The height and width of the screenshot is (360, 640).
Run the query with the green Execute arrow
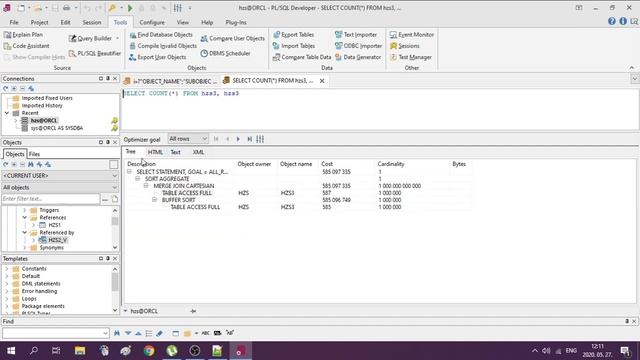click(x=130, y=8)
